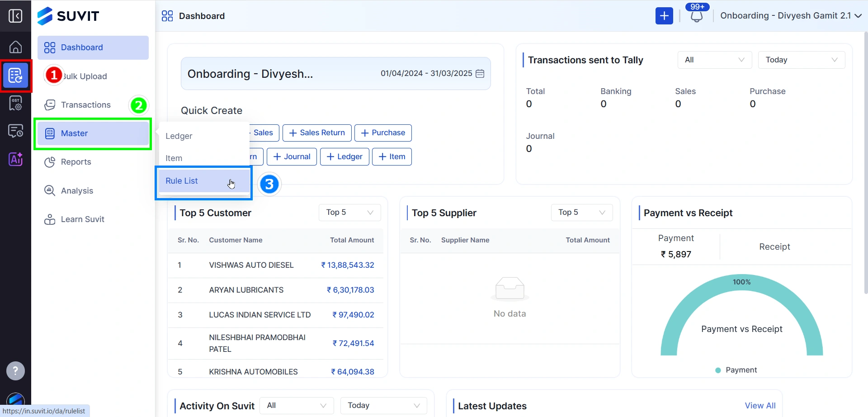Open the Home icon in the left rail
868x417 pixels.
click(x=15, y=47)
